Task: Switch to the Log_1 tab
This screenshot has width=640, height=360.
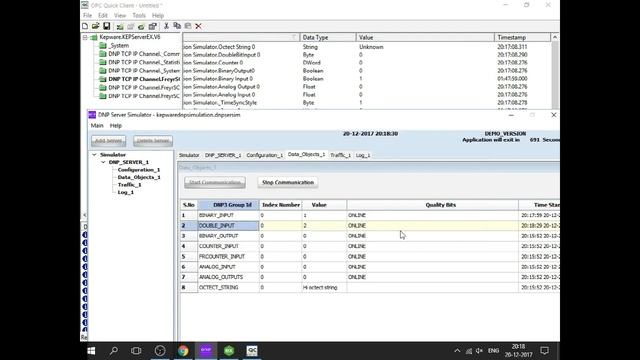Action: (363, 155)
